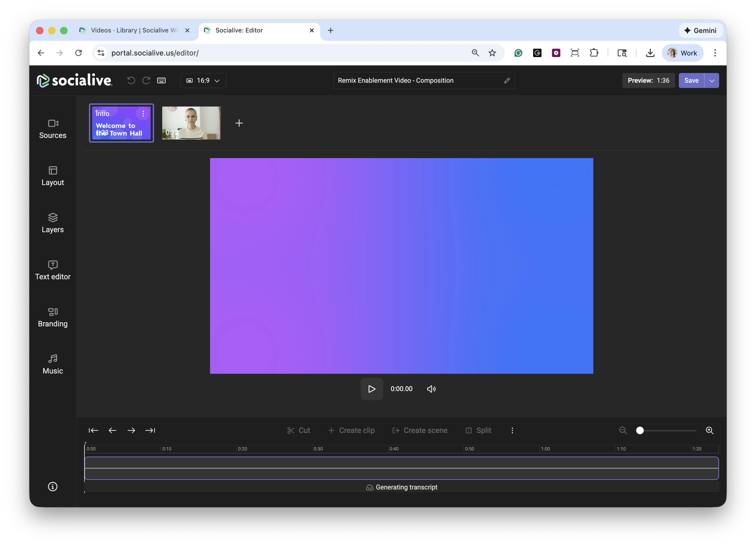This screenshot has width=756, height=546.
Task: Click the undo arrow icon
Action: pos(131,80)
